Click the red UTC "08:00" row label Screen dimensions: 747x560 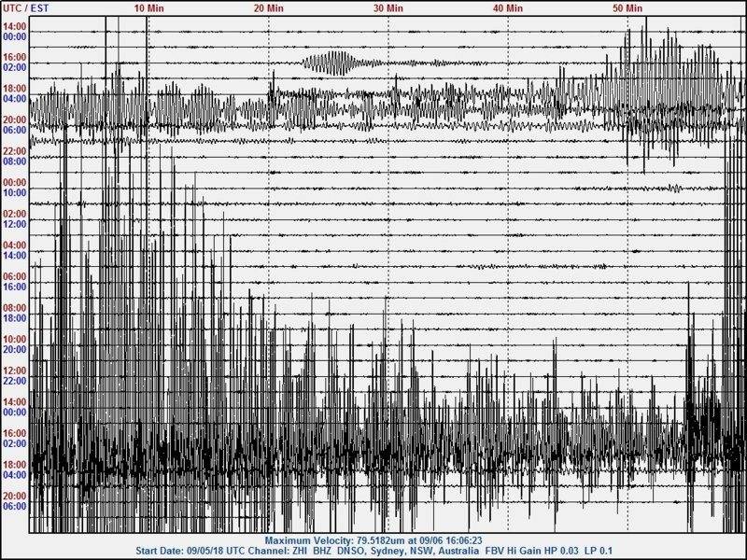[x=15, y=308]
